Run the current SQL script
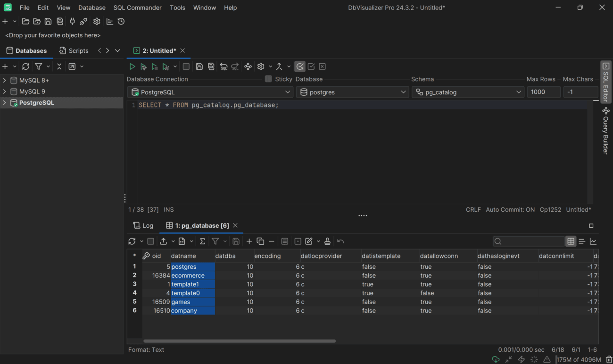The width and height of the screenshot is (613, 364). click(x=133, y=66)
